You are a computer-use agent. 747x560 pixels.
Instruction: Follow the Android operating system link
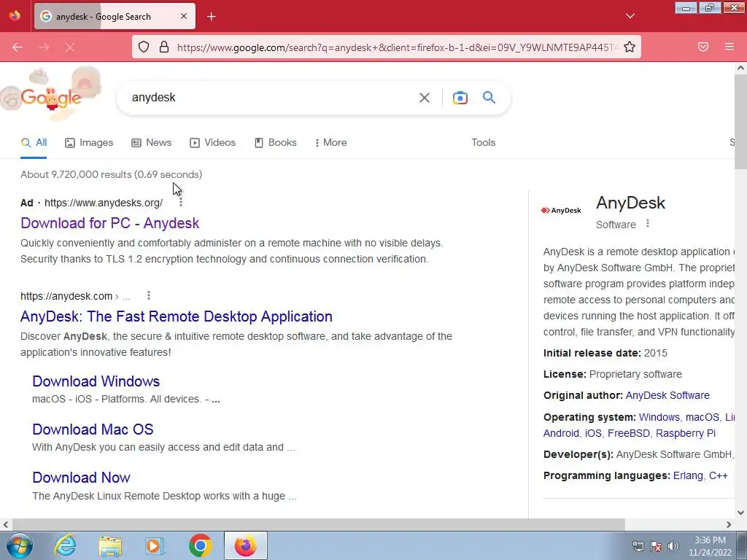click(561, 433)
